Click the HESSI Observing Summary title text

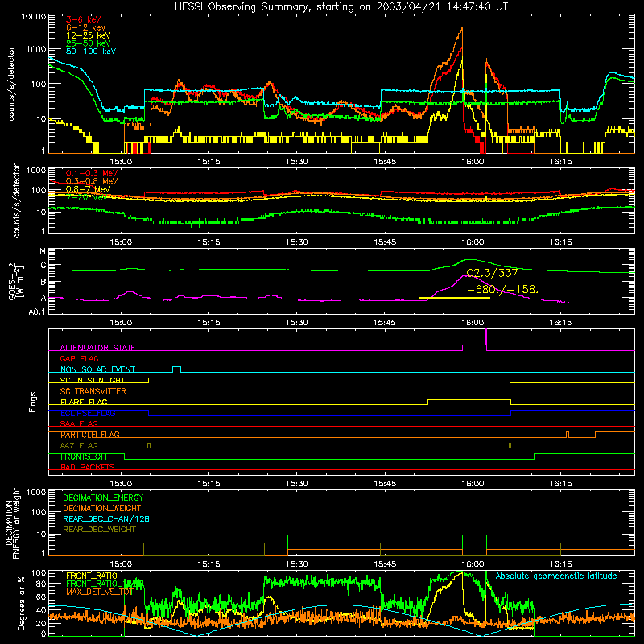(341, 7)
